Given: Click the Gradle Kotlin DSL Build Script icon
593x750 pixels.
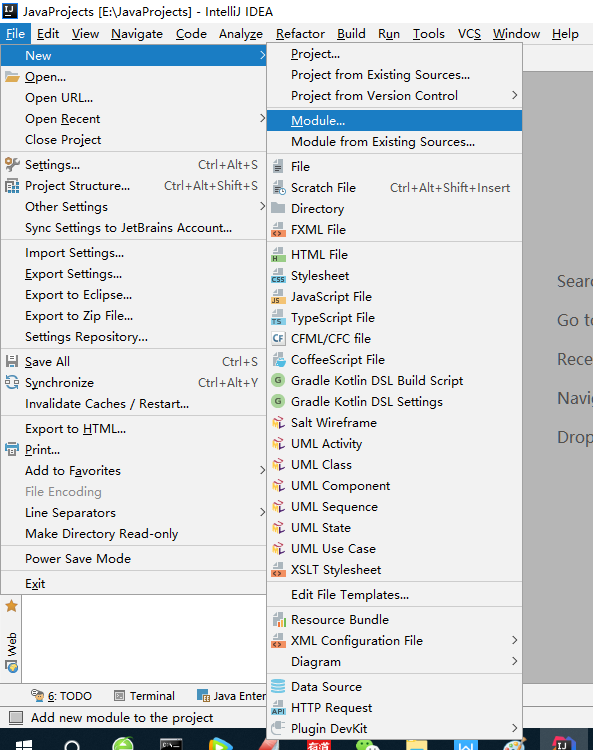Looking at the screenshot, I should [278, 380].
